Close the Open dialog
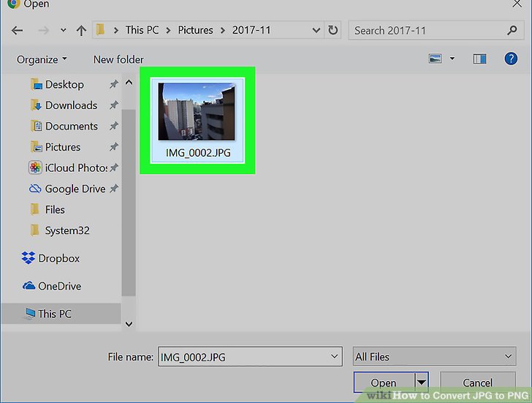 [517, 4]
